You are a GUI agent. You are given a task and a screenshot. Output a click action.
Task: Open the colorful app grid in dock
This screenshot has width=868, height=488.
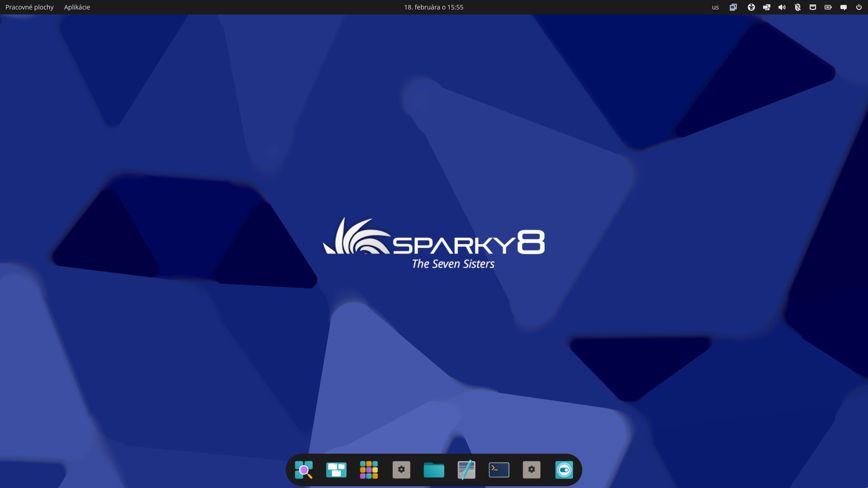pyautogui.click(x=369, y=470)
